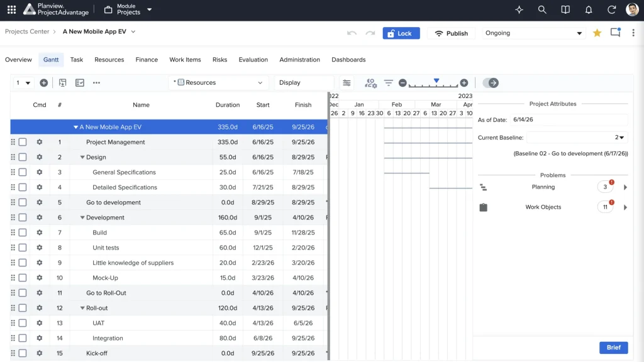Tick the Development row checkbox
This screenshot has width=644, height=362.
[x=23, y=217]
